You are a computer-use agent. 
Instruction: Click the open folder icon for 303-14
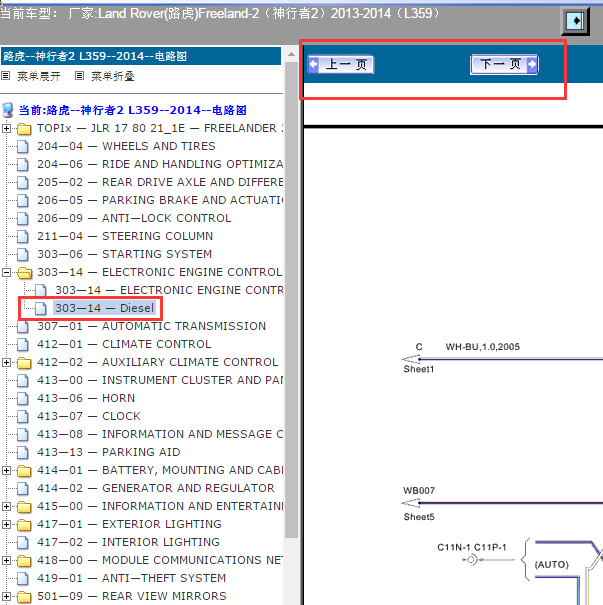tap(24, 273)
